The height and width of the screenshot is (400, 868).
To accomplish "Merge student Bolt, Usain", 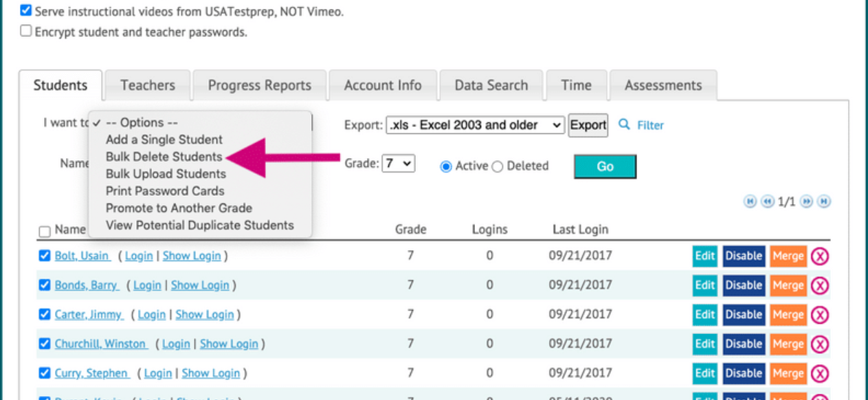I will pos(788,256).
